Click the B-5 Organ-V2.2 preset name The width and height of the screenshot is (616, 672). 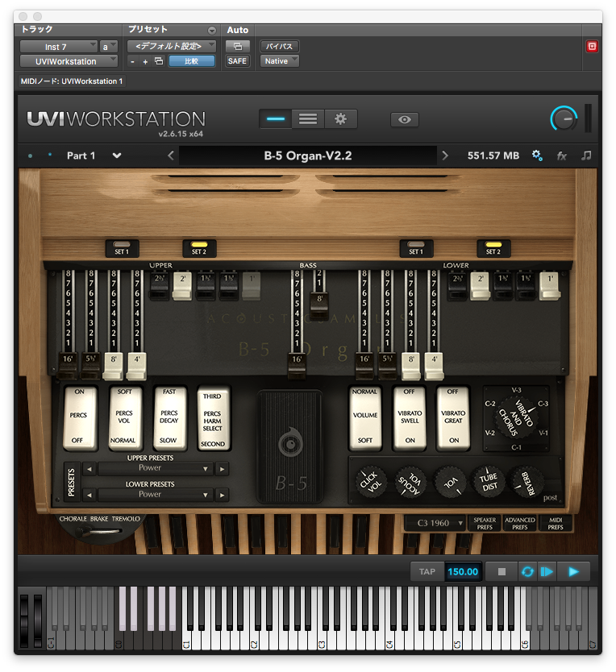click(x=307, y=156)
